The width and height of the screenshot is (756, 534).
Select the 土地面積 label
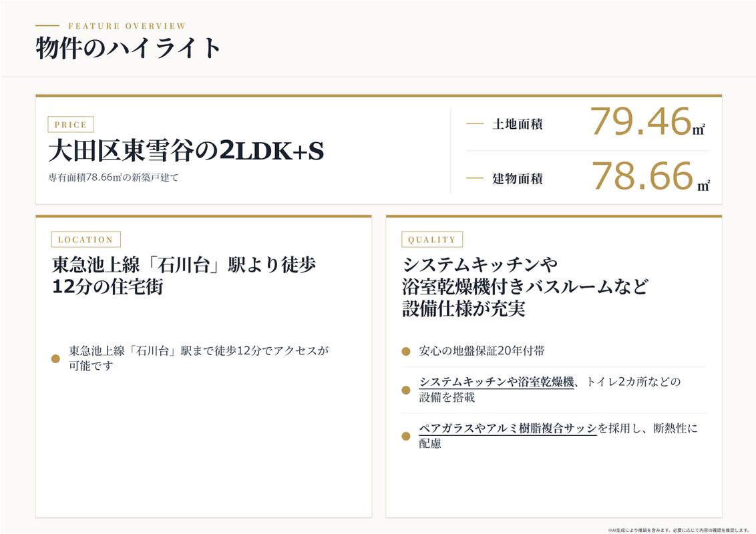[518, 124]
